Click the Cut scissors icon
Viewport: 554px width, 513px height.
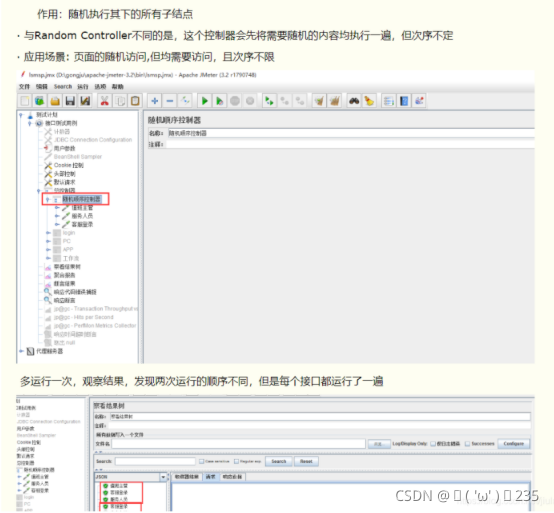point(105,101)
